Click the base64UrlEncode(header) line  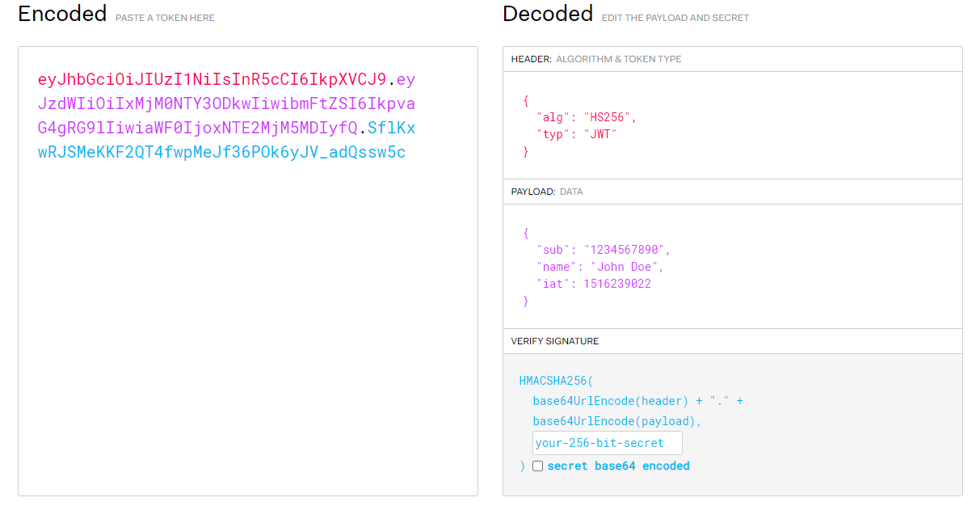tap(637, 401)
